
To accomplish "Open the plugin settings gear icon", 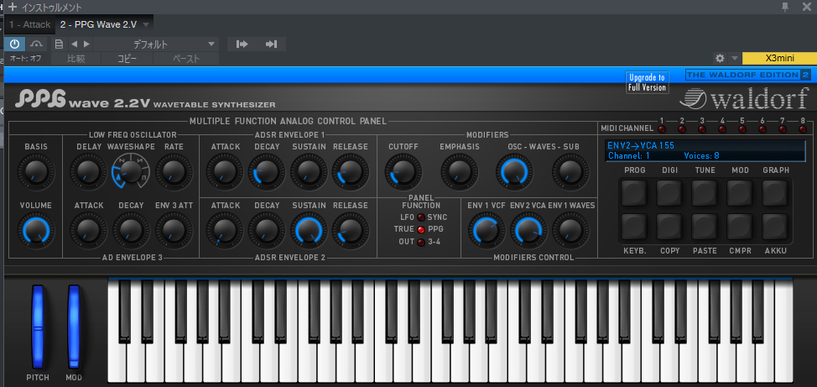I will point(720,58).
